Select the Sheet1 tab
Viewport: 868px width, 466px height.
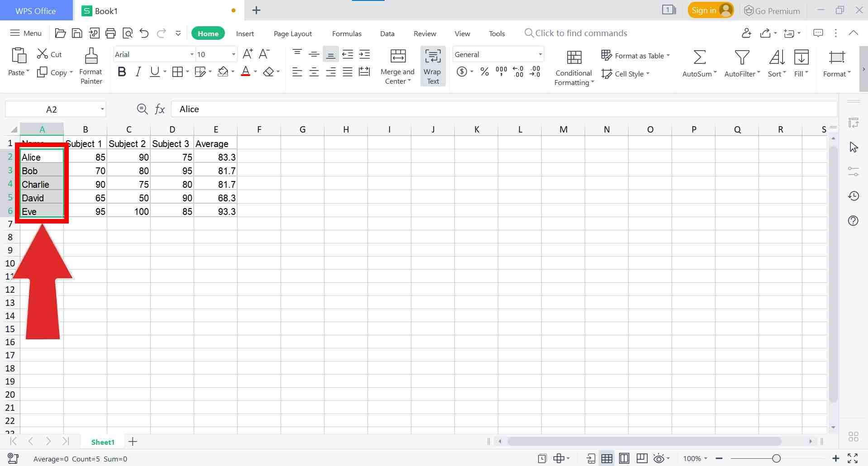click(x=102, y=442)
